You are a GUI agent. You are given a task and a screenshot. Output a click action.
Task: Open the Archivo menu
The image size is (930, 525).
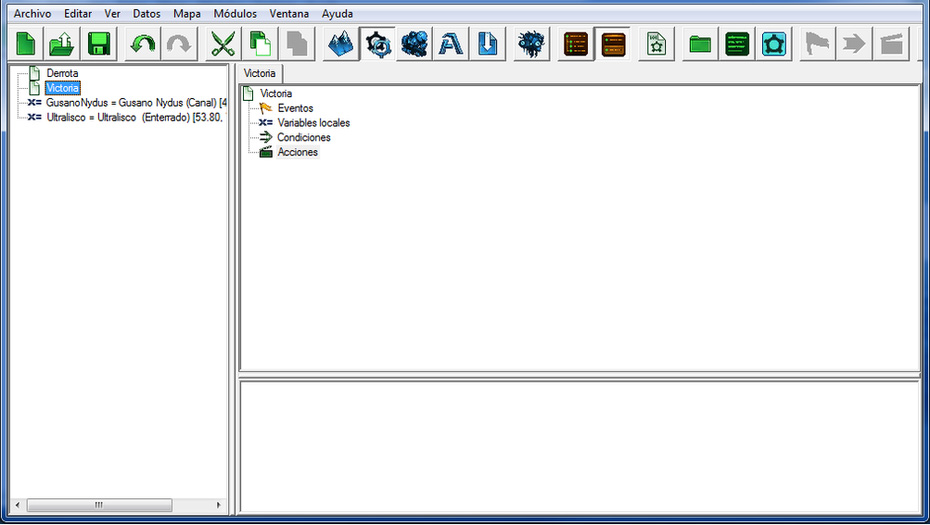coord(33,13)
